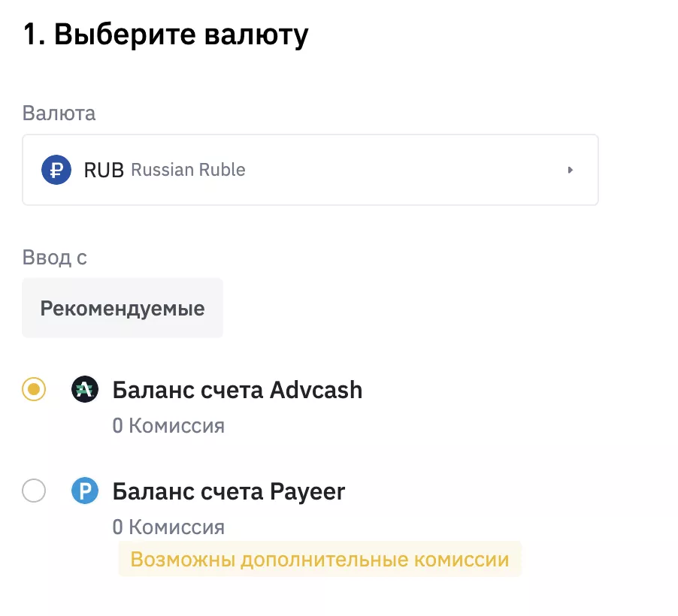Click the 0 Комиссия label under Payeer
This screenshot has width=678, height=616.
(168, 527)
